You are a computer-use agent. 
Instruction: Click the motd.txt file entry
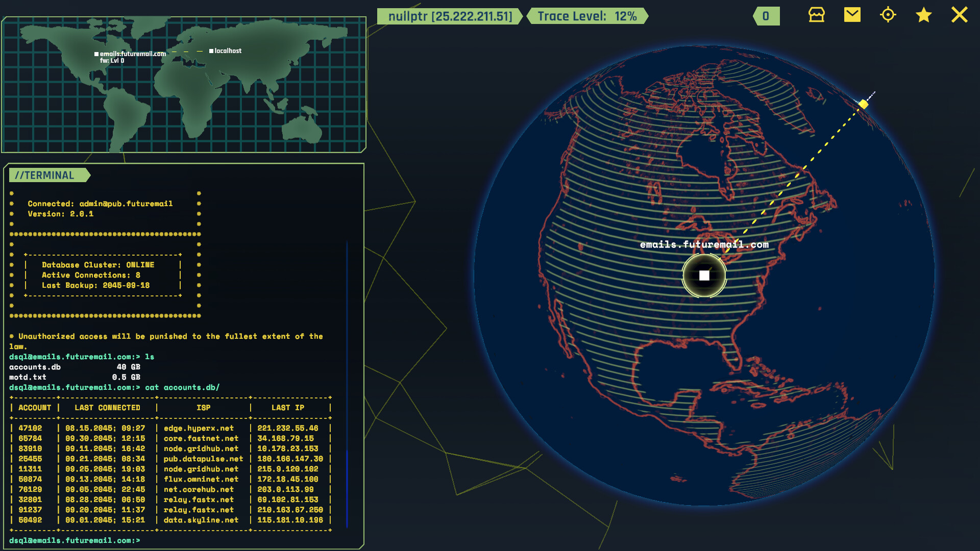coord(28,377)
